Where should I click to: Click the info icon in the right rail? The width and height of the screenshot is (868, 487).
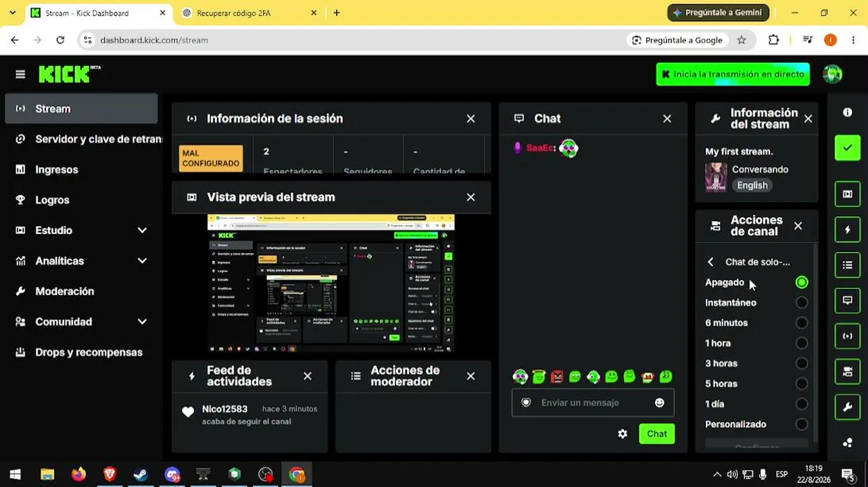pyautogui.click(x=848, y=112)
